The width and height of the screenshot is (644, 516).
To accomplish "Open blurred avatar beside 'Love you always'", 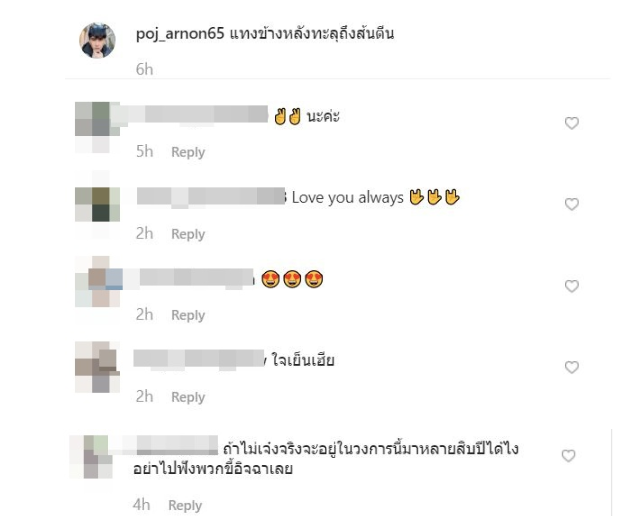I will click(x=97, y=204).
